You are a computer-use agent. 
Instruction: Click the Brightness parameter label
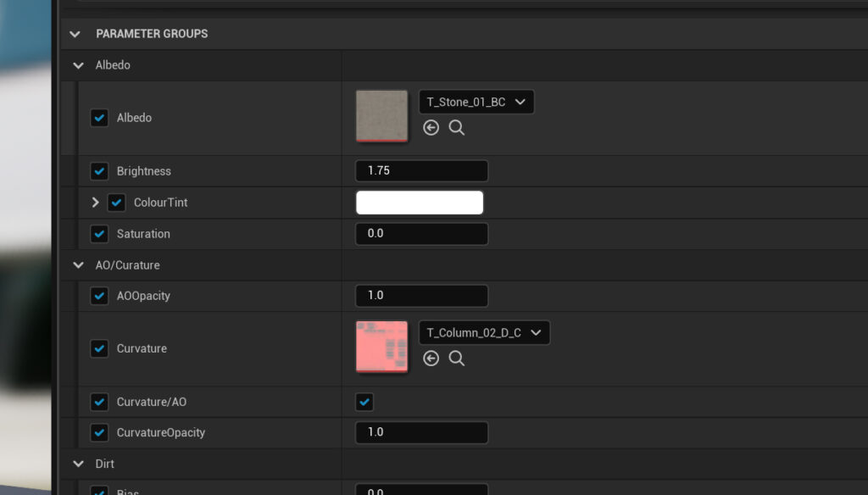[144, 171]
